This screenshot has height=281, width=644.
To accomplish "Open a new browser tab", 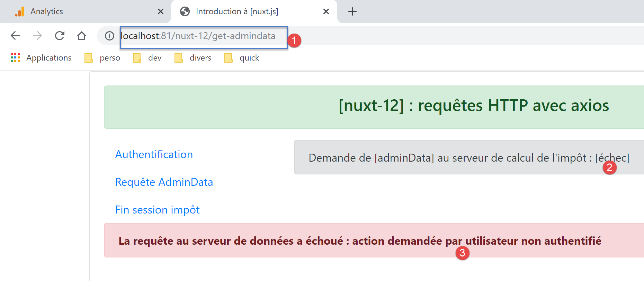I will pos(352,11).
